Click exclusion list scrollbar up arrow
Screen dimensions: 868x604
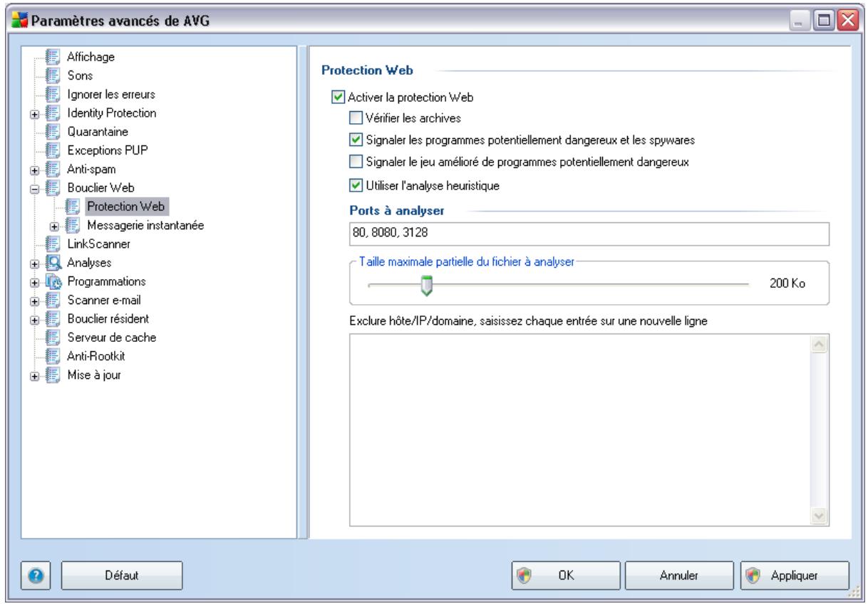[x=820, y=343]
